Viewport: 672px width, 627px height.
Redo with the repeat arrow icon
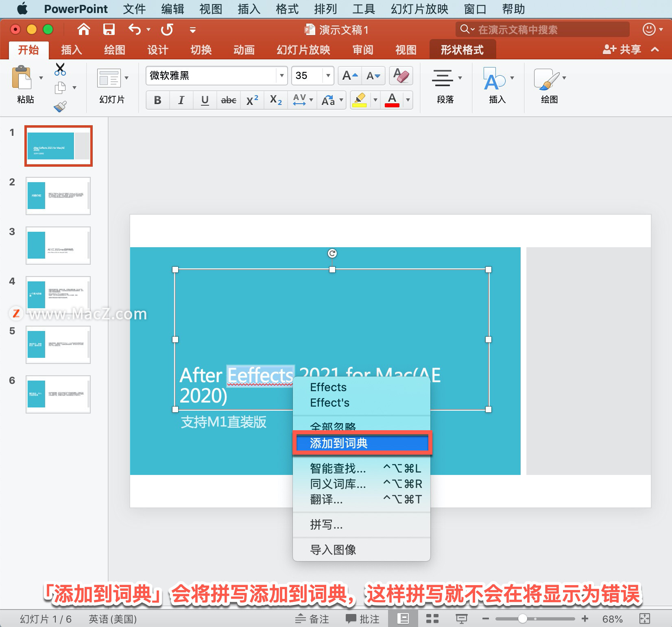coord(167,29)
